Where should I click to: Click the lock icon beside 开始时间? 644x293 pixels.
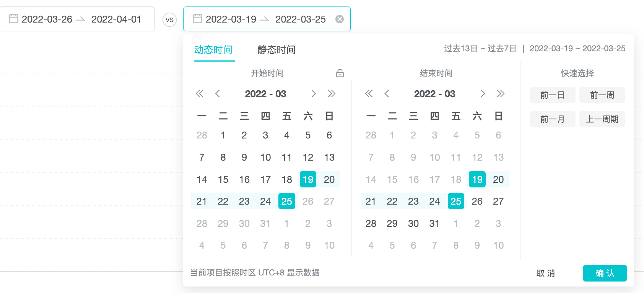340,73
